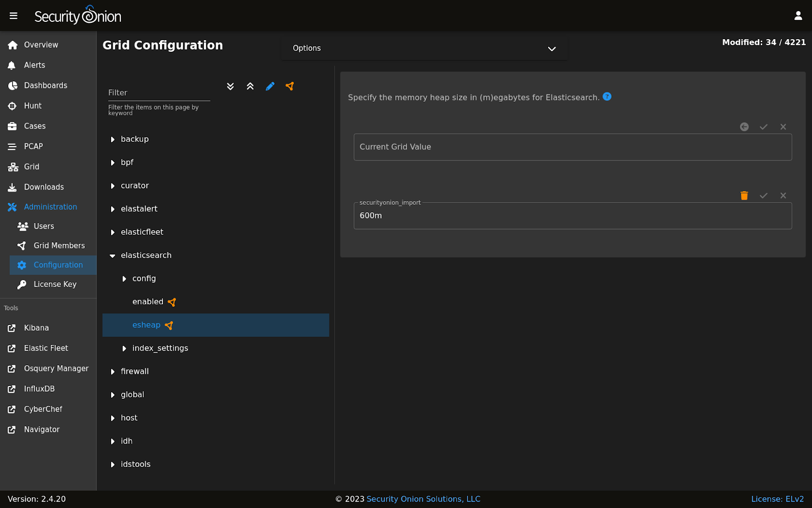This screenshot has height=508, width=812.
Task: Click the node icon beside enabled
Action: point(172,302)
